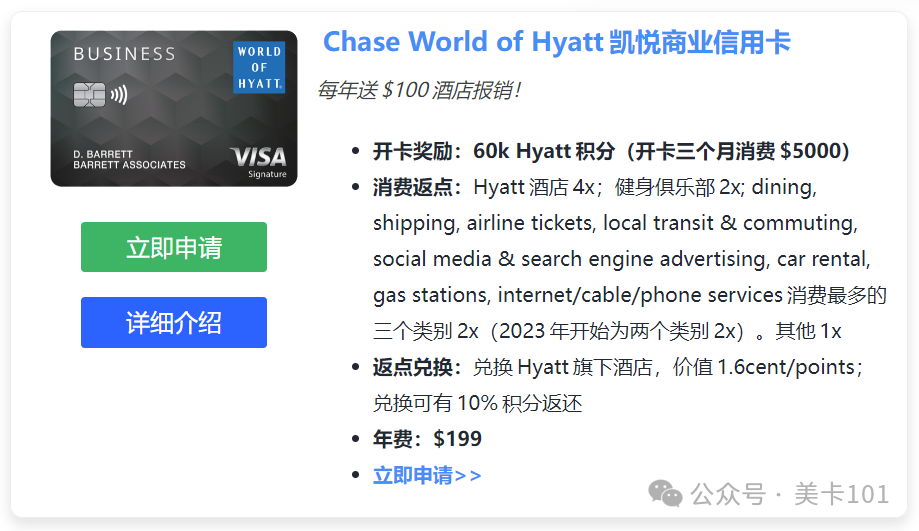This screenshot has width=919, height=531.
Task: Open the blue 详细介绍 button
Action: [x=173, y=322]
